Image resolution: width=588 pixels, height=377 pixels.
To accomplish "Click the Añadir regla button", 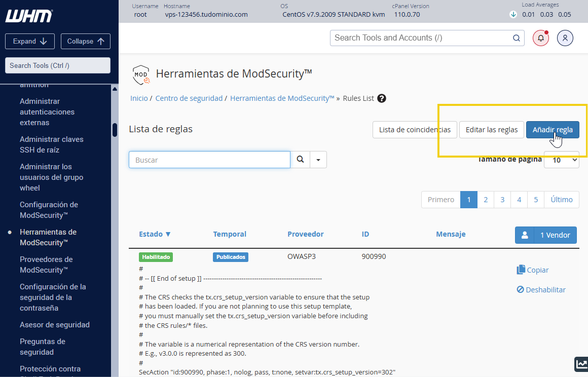I will coord(553,130).
